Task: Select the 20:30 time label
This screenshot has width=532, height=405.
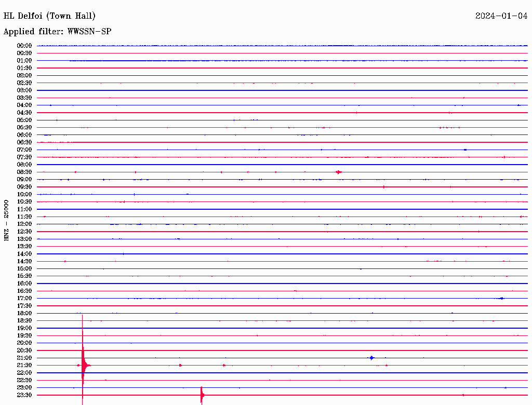Action: pyautogui.click(x=24, y=350)
